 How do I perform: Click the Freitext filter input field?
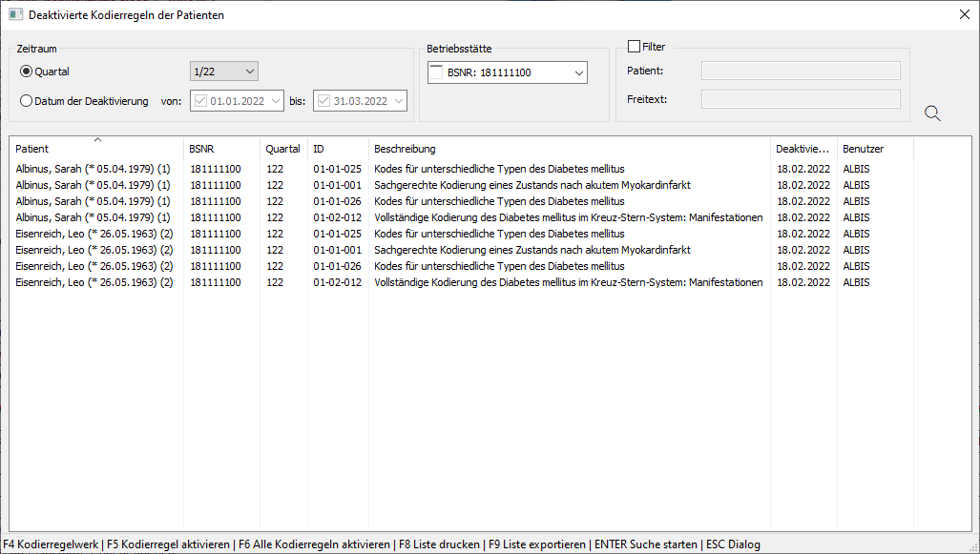[801, 98]
